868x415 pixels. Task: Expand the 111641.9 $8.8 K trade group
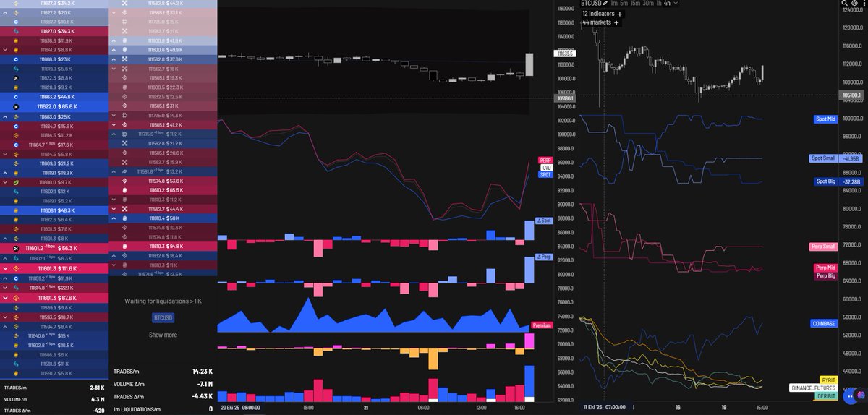click(x=5, y=50)
